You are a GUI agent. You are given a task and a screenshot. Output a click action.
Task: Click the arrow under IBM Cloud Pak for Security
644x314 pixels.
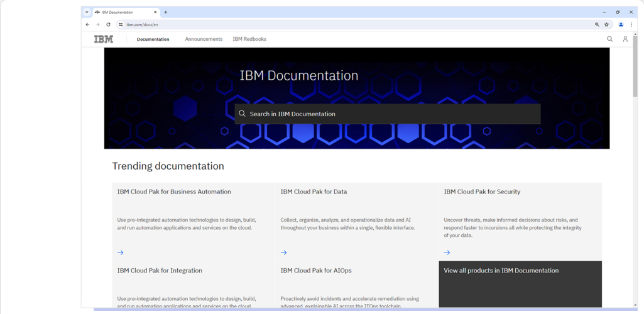pos(447,252)
